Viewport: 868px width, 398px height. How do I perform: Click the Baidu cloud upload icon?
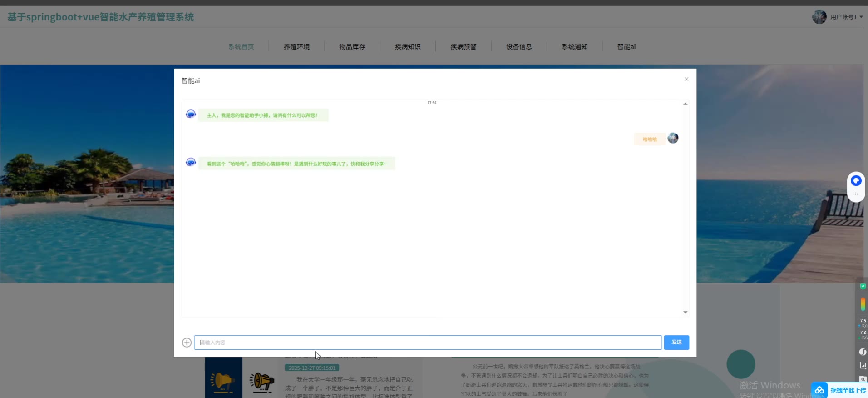[x=819, y=390]
